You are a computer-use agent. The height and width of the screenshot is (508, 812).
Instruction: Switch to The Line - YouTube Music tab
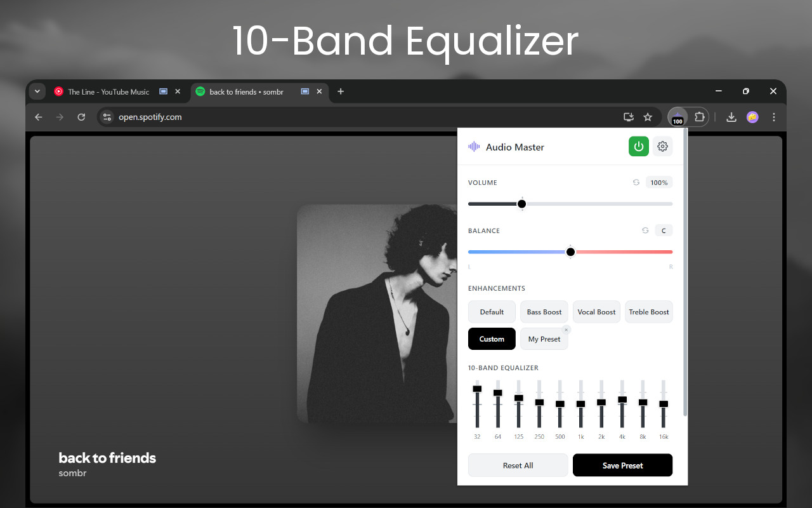[x=108, y=91]
